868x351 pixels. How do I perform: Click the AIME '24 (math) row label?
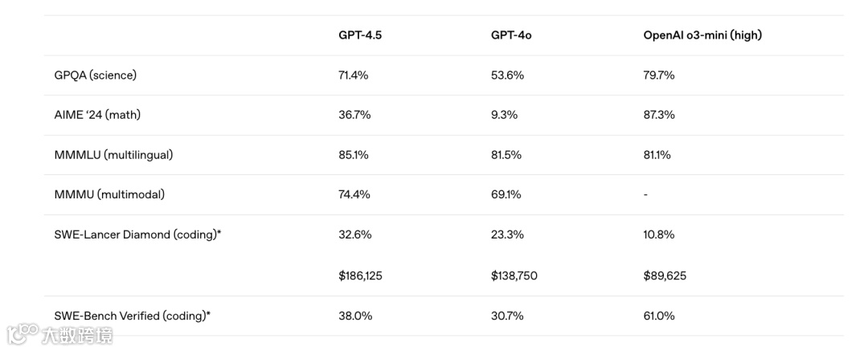point(97,115)
